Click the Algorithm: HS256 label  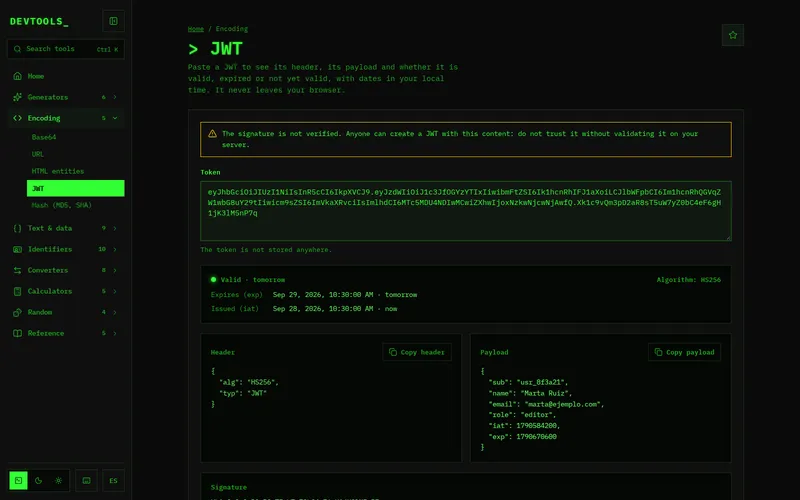click(689, 280)
